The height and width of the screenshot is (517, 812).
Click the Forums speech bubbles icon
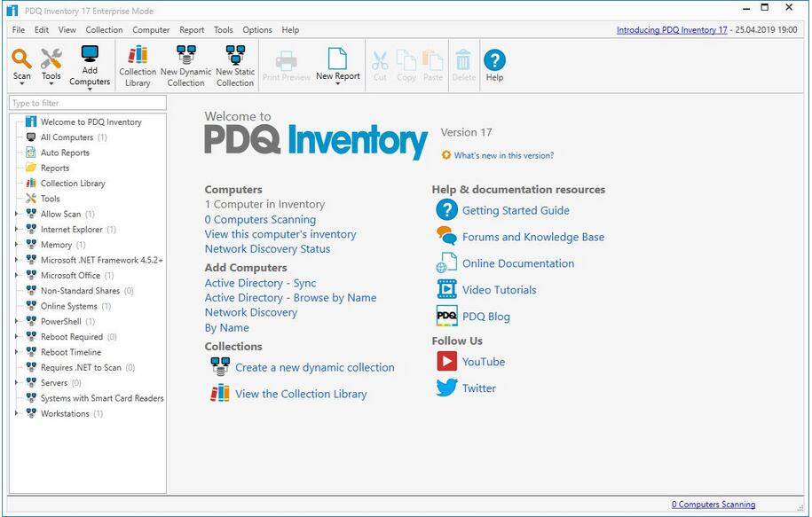click(x=446, y=236)
